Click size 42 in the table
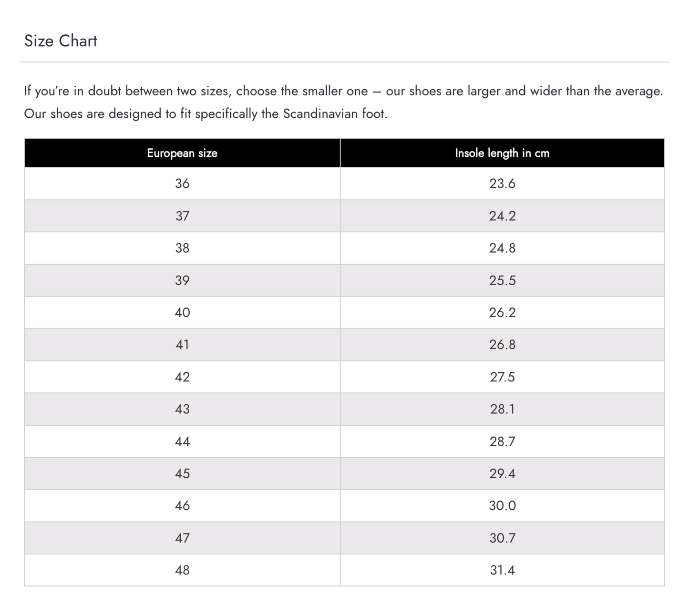 (182, 377)
